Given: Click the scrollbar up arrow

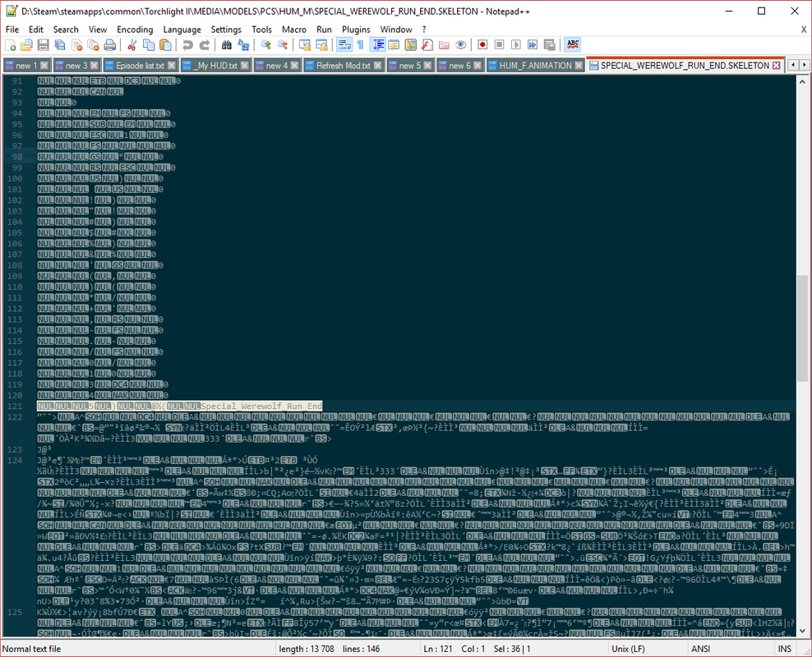Looking at the screenshot, I should coord(802,82).
